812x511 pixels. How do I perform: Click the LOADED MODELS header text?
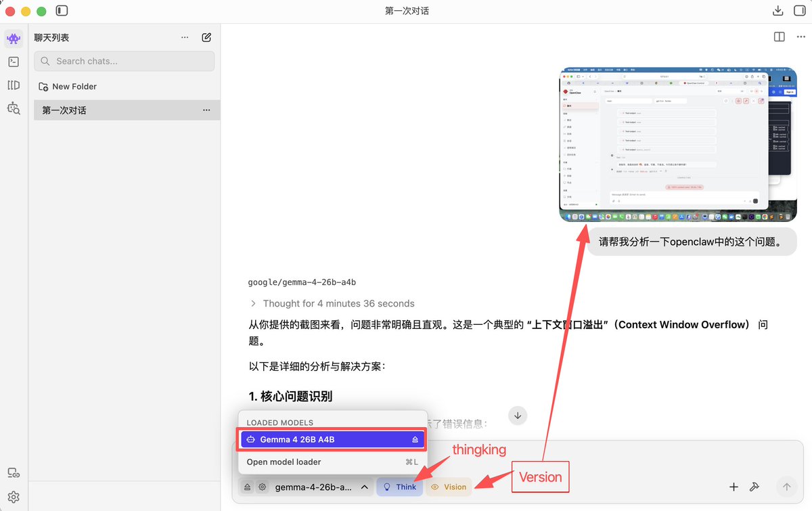tap(279, 422)
